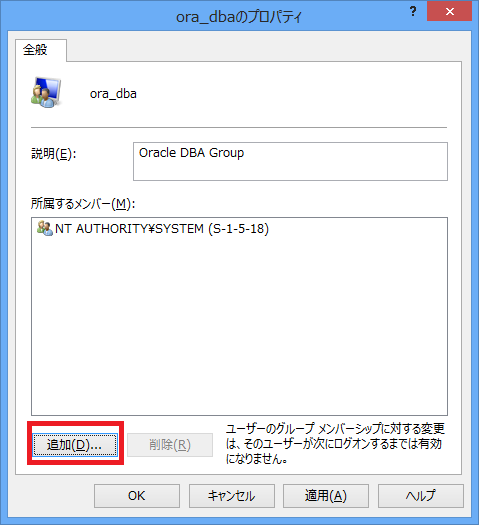Click the ora_dbaのプロパティ title bar text

(239, 17)
